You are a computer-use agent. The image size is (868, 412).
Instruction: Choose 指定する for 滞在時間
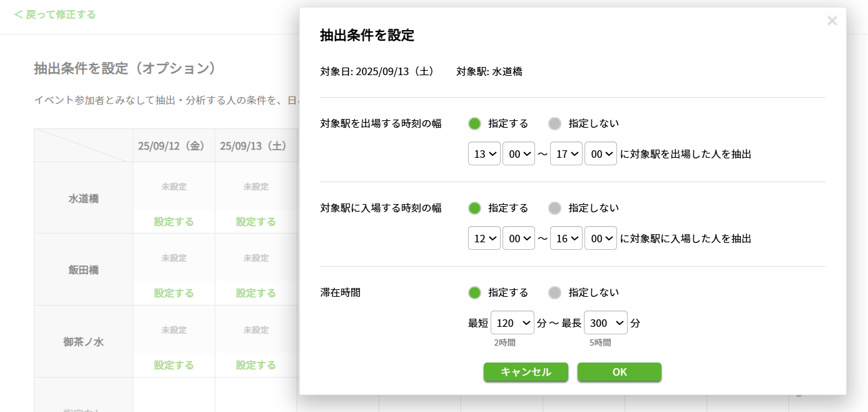[x=475, y=292]
